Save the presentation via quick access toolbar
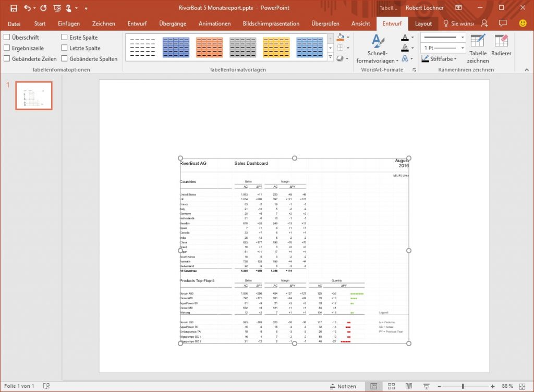This screenshot has width=534, height=392. click(13, 8)
